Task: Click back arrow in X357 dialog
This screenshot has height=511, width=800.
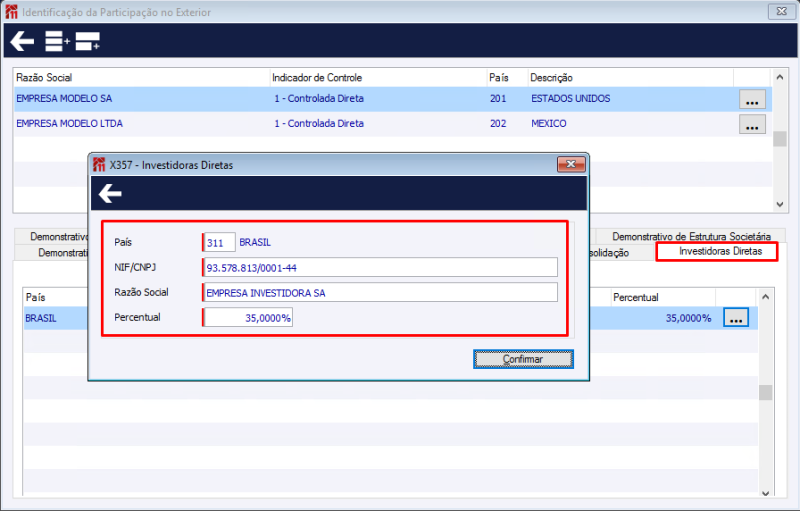Action: click(x=110, y=194)
